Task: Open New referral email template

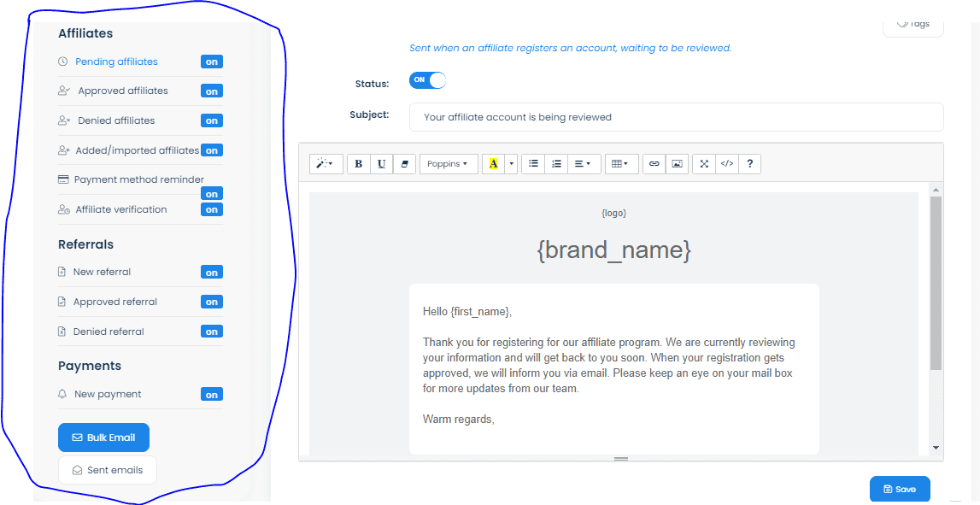Action: pyautogui.click(x=102, y=272)
